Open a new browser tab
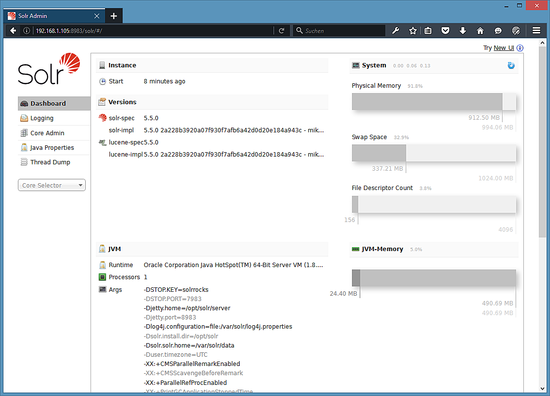The height and width of the screenshot is (396, 550). click(114, 16)
